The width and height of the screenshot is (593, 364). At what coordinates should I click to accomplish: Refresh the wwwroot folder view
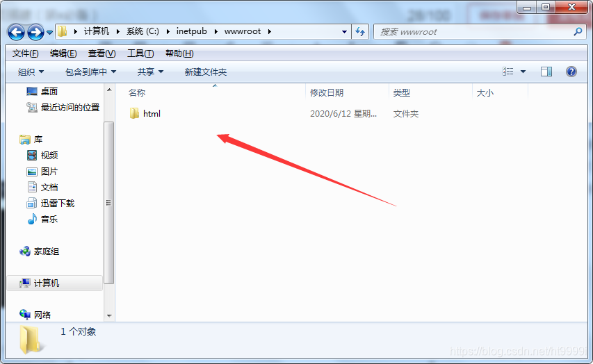(x=360, y=32)
